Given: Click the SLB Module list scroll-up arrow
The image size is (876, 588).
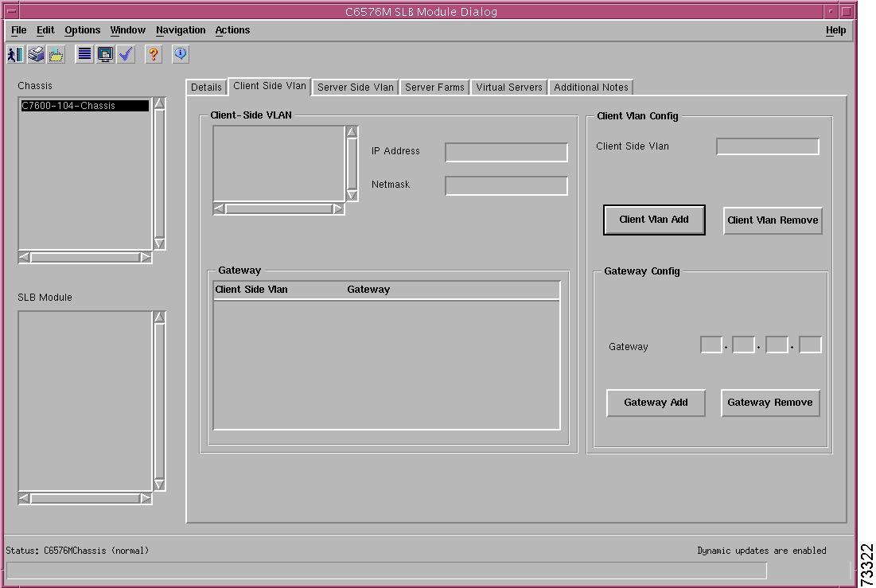Looking at the screenshot, I should [x=159, y=317].
